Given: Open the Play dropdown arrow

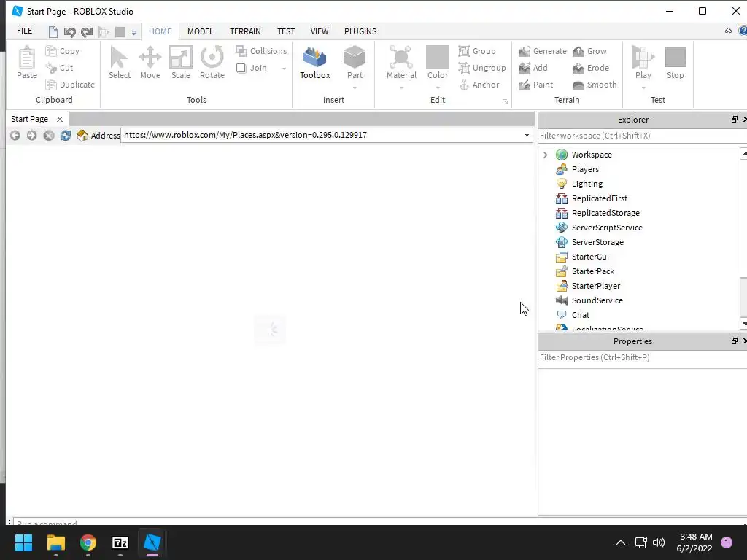Looking at the screenshot, I should [643, 87].
